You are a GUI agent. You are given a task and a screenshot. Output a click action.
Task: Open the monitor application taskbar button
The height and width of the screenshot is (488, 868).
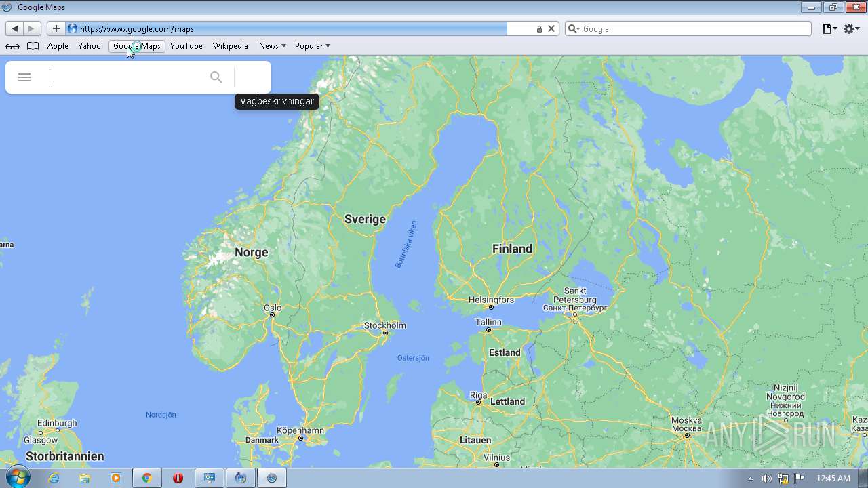210,478
